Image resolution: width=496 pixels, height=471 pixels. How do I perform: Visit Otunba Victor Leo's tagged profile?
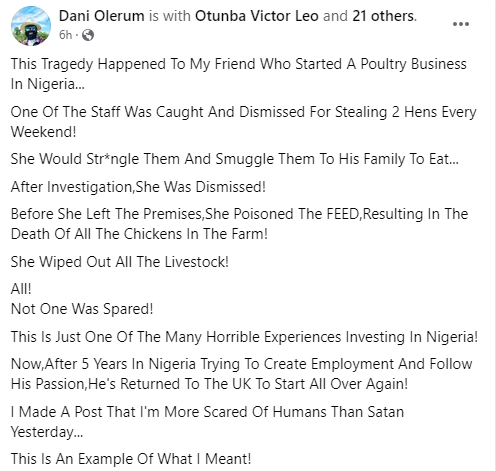257,16
